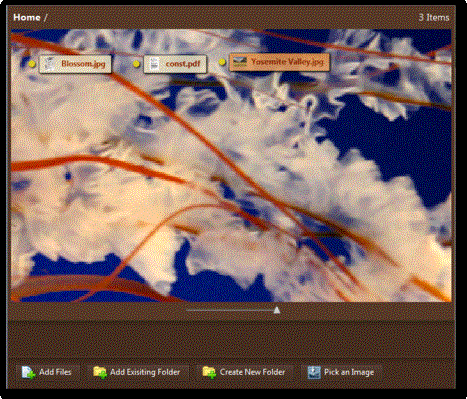Click the Blossom.jpg file thumbnail icon
This screenshot has width=467, height=399.
50,64
